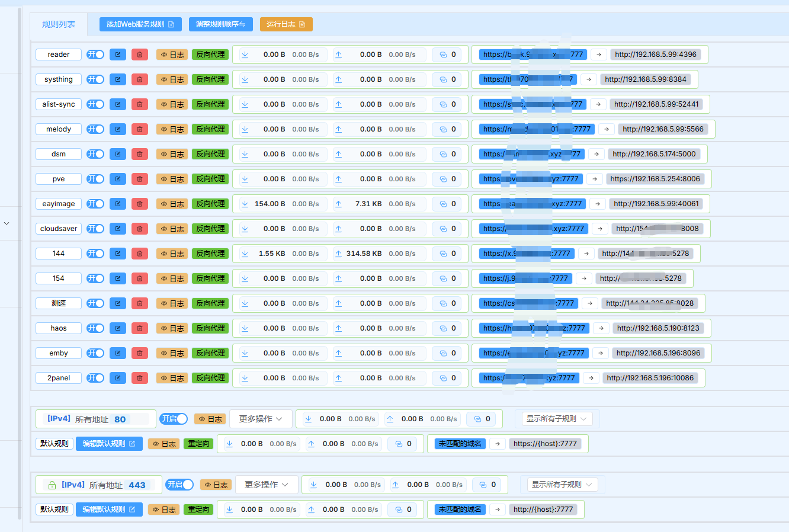Toggle the systhing rule switch
The width and height of the screenshot is (789, 532).
[x=95, y=79]
